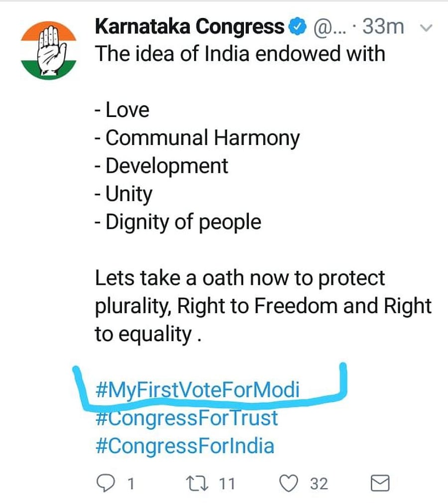The height and width of the screenshot is (503, 448).
Task: Click the "Communal Harmony" bullet line
Action: (x=197, y=138)
